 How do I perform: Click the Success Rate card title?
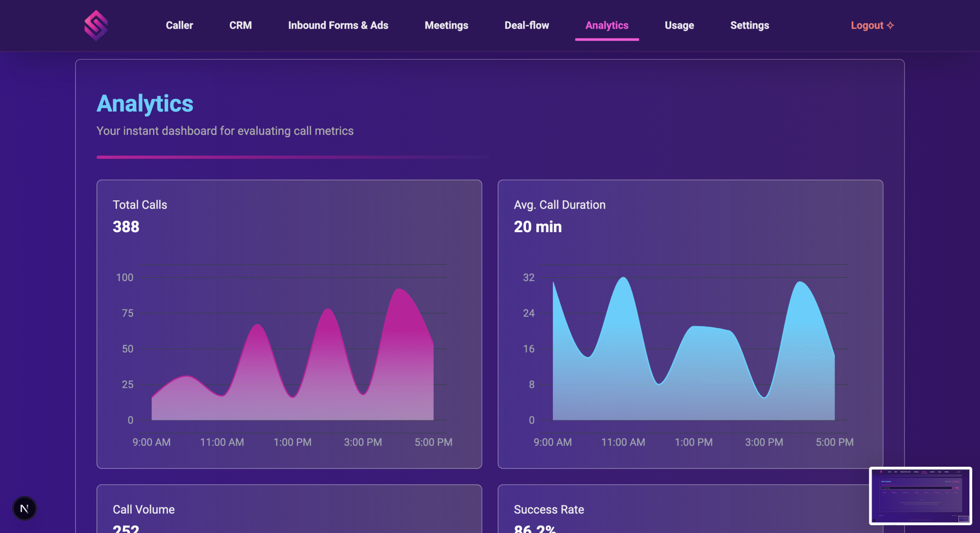pos(549,510)
